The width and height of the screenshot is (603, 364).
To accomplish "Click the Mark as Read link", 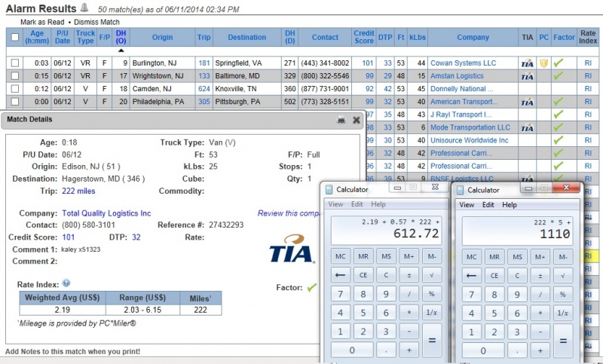I will pos(41,22).
